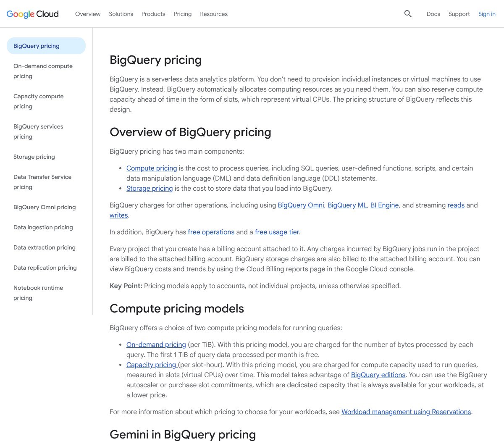Screen dimensions: 504x441
Task: Open Workload management using Reservations link
Action: pos(406,412)
